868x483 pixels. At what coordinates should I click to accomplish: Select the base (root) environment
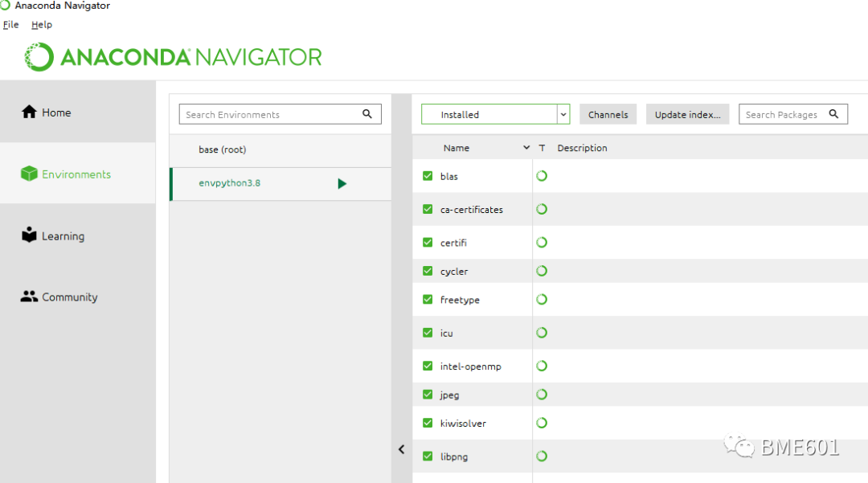pos(280,150)
